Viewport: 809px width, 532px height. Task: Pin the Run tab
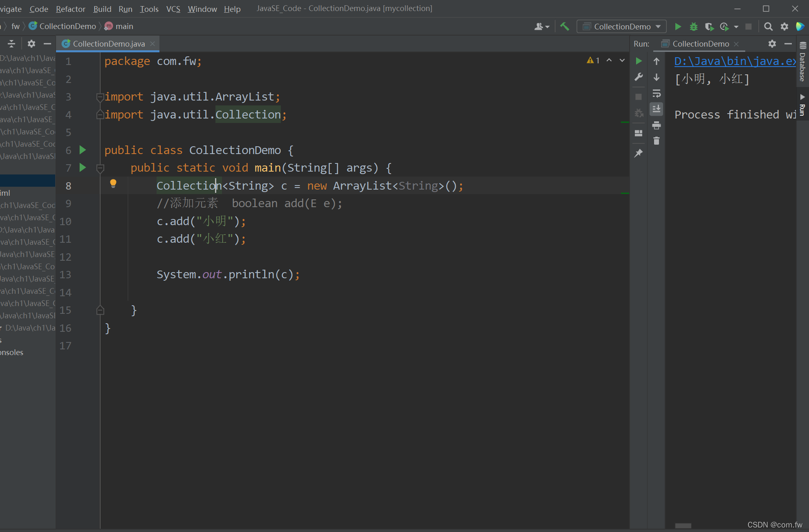click(x=639, y=153)
